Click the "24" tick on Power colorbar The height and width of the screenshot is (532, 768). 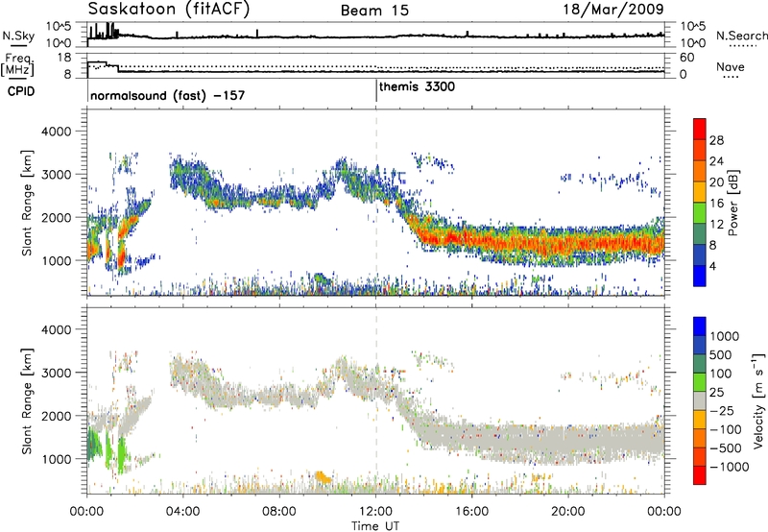[716, 161]
